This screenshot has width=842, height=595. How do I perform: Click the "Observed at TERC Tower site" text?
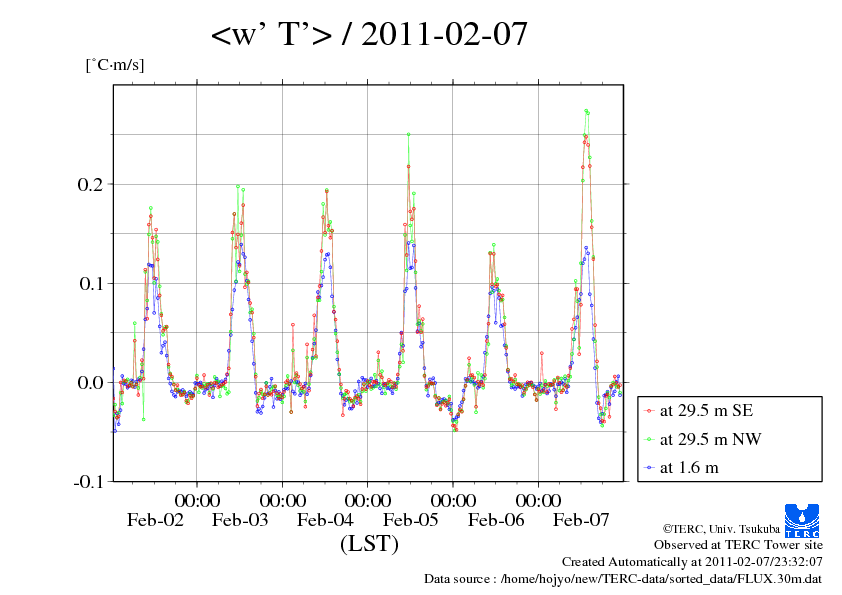point(738,545)
